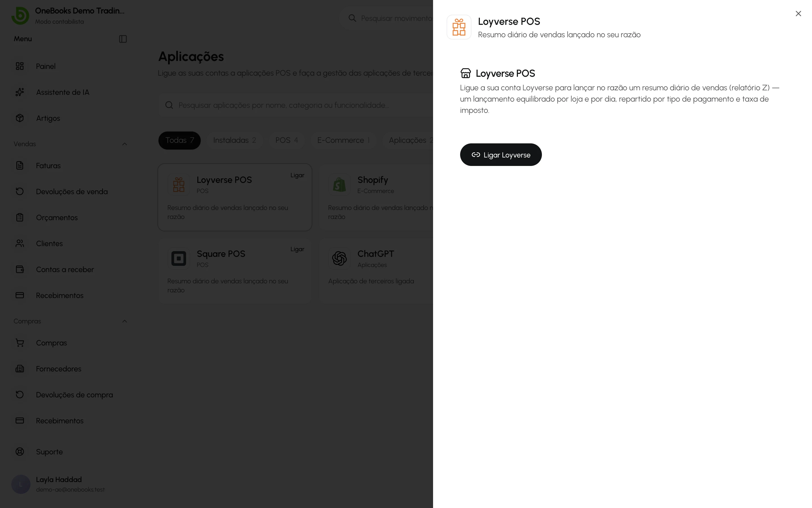
Task: Open the Painel dashboard icon
Action: click(x=20, y=66)
